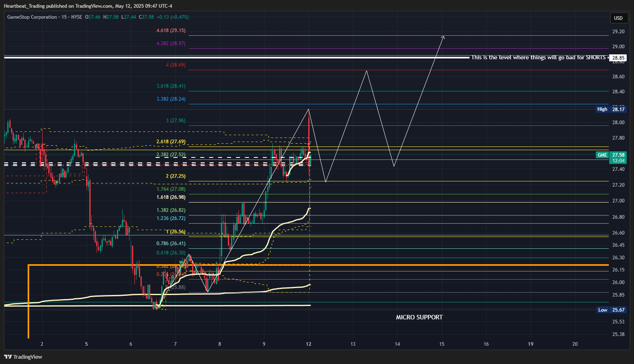Viewport: 634px width, 364px height.
Task: Click date label 19 on time axis
Action: click(530, 344)
